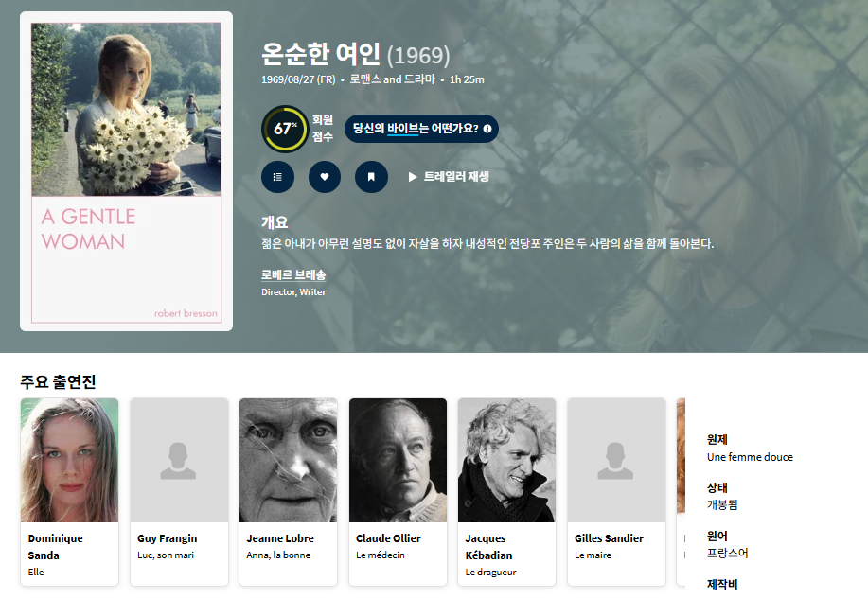Open Dominique Sanda's cast photo

pyautogui.click(x=69, y=460)
